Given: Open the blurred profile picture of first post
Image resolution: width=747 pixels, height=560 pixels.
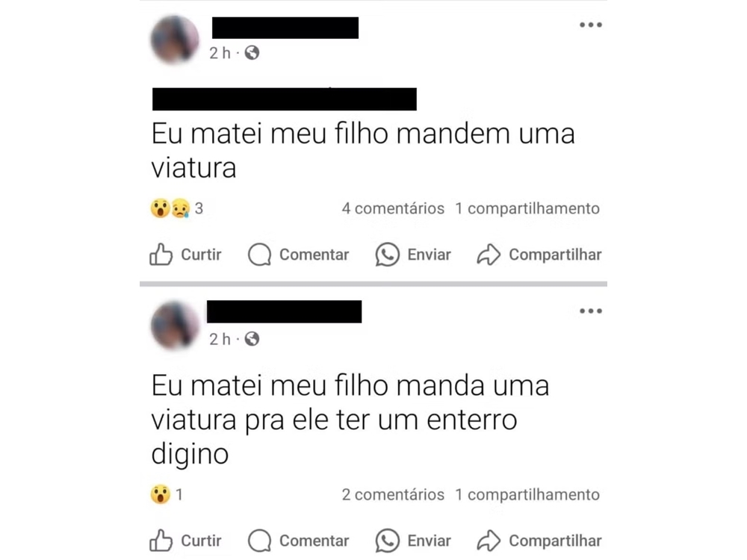Looking at the screenshot, I should click(175, 40).
